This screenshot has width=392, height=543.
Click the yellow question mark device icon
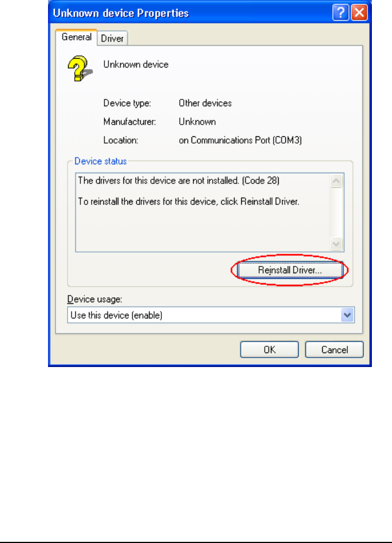(x=80, y=68)
